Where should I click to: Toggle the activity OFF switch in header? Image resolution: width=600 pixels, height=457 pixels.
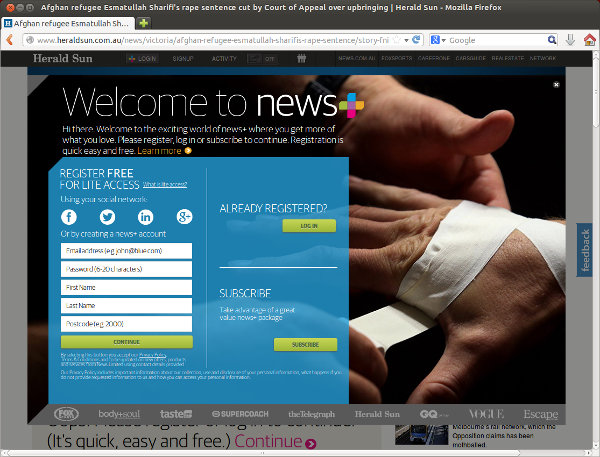point(263,59)
